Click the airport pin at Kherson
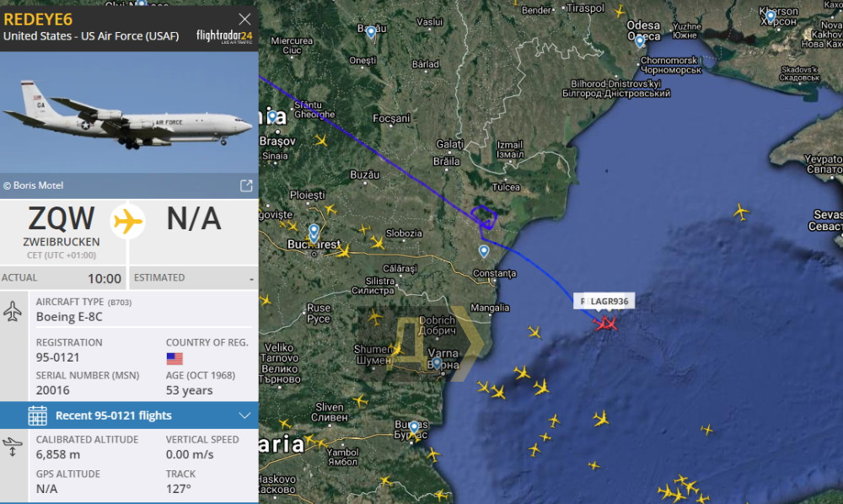The width and height of the screenshot is (843, 504). [x=771, y=16]
